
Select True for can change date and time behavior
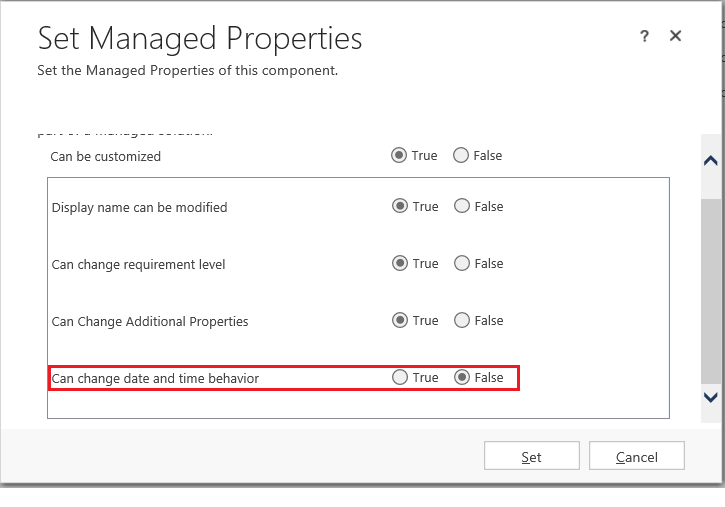tap(400, 378)
